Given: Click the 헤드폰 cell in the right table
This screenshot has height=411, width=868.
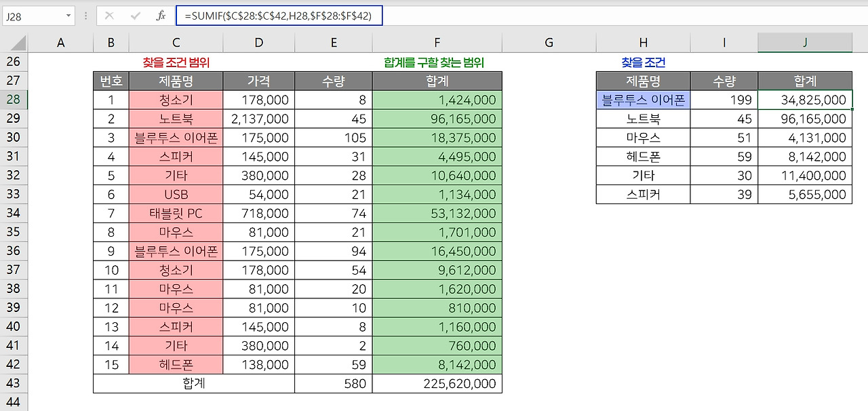Looking at the screenshot, I should tap(644, 157).
